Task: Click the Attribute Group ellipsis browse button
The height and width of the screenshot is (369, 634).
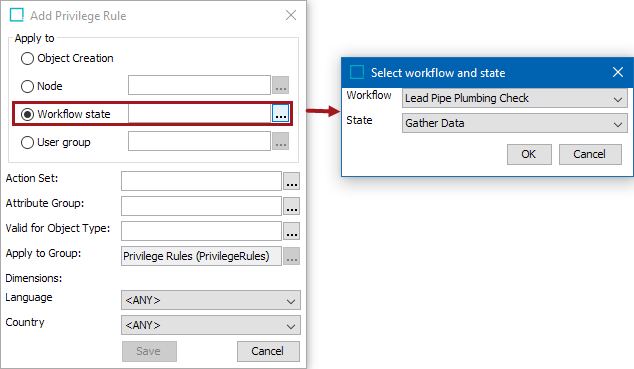Action: pyautogui.click(x=292, y=206)
